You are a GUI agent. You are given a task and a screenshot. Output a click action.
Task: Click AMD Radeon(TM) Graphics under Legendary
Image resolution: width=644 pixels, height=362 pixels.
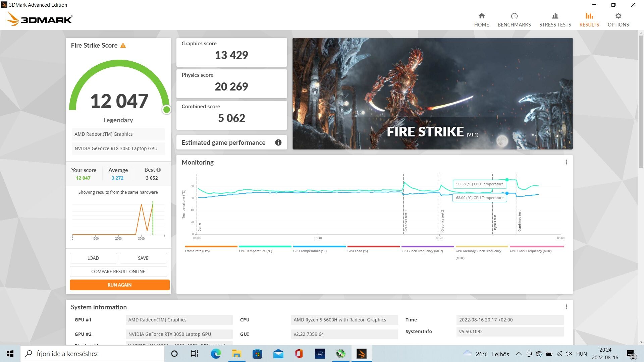point(118,134)
